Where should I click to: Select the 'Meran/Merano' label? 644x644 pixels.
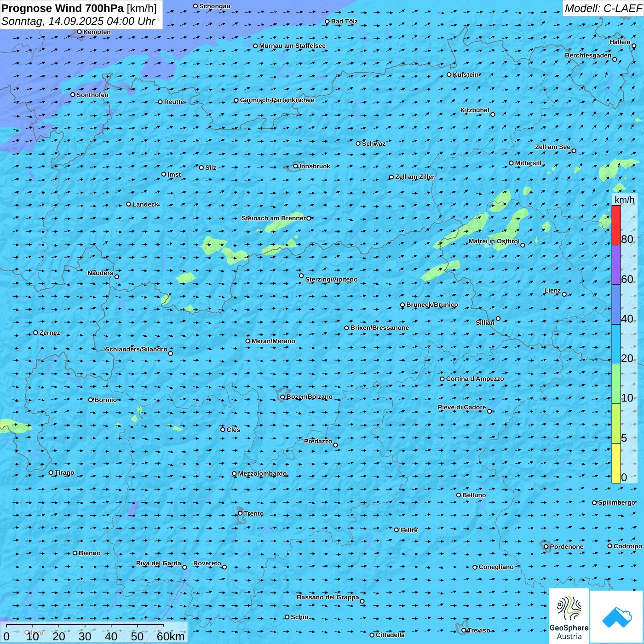click(273, 341)
